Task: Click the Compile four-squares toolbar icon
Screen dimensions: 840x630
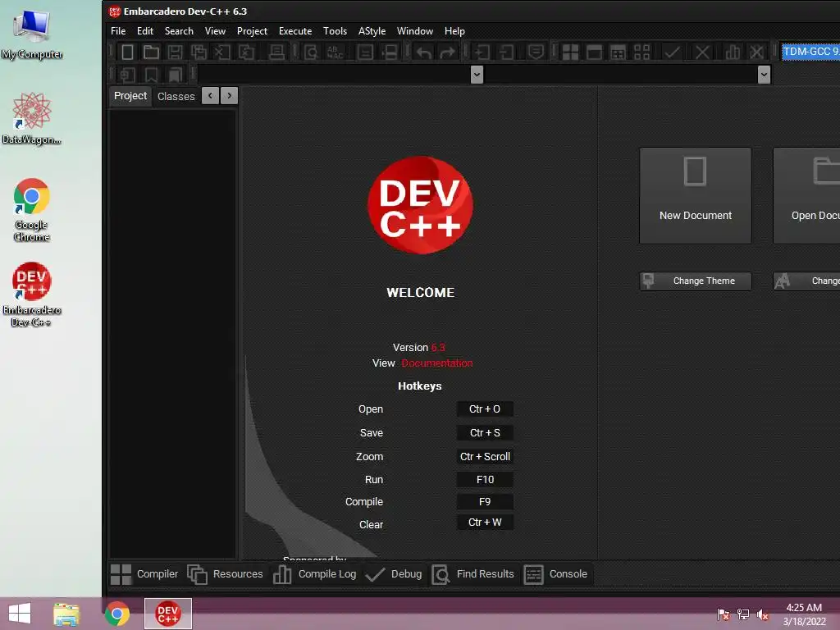Action: (x=571, y=52)
